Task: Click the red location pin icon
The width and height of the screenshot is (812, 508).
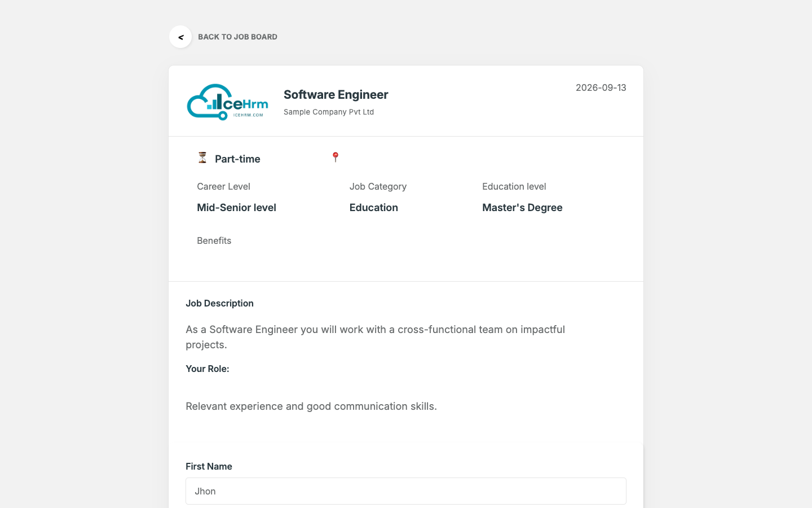Action: (x=336, y=157)
